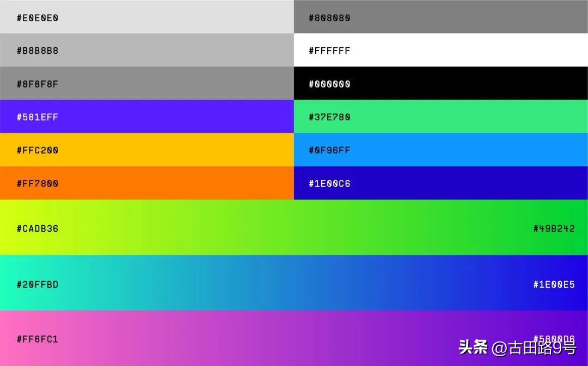The height and width of the screenshot is (366, 588).
Task: Choose the dark blue #1E00C6 swatch
Action: coord(440,183)
